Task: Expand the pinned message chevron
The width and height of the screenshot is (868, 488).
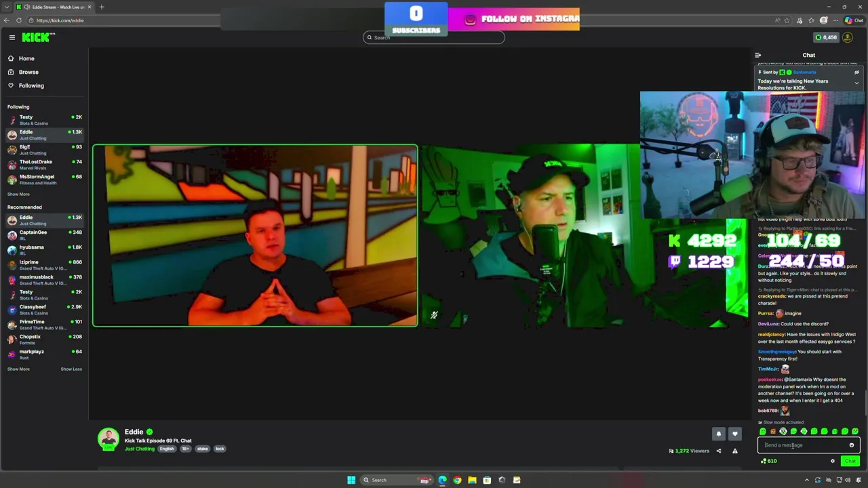Action: (856, 83)
